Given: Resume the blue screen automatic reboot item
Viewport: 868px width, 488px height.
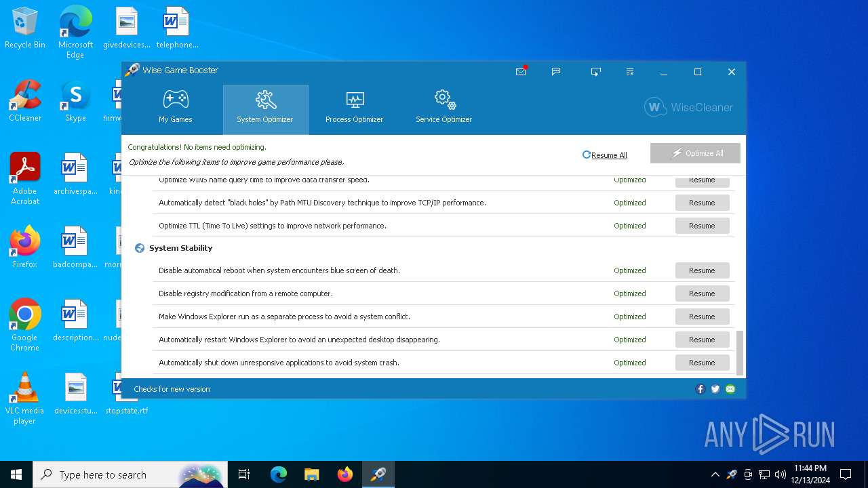Looking at the screenshot, I should click(702, 270).
